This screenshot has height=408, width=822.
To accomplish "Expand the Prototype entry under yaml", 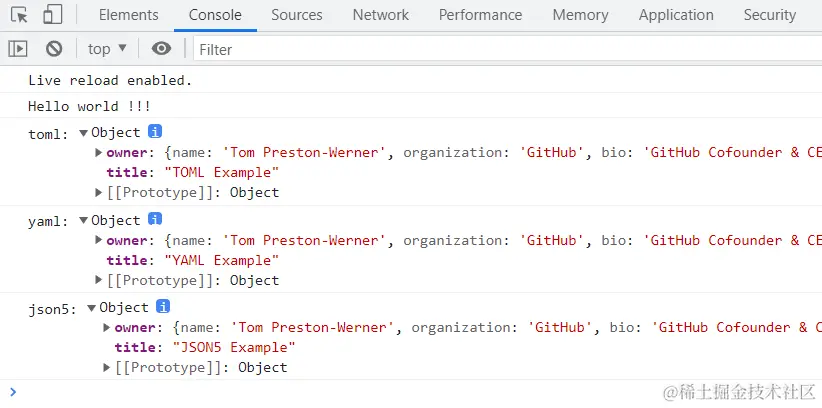I will click(x=99, y=280).
